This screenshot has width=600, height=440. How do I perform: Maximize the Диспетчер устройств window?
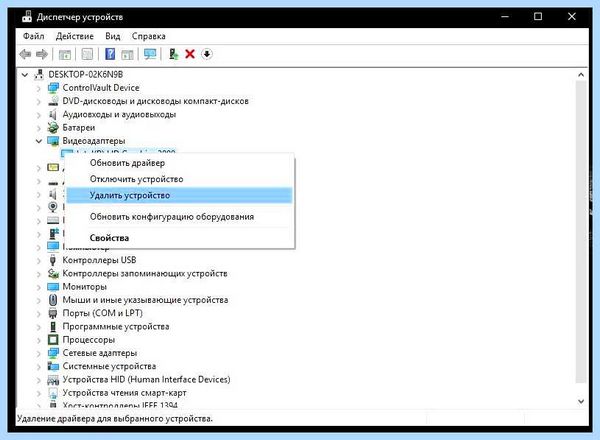pyautogui.click(x=538, y=17)
